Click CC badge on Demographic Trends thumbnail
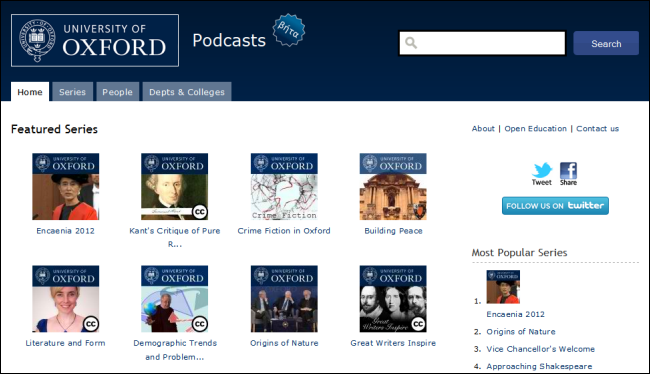650x374 pixels. point(200,324)
